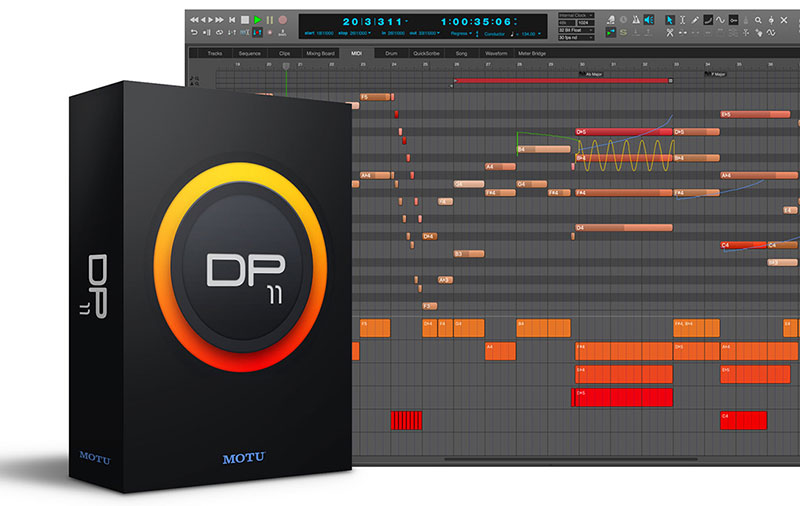800x506 pixels.
Task: Open the Song tab
Action: click(x=461, y=53)
